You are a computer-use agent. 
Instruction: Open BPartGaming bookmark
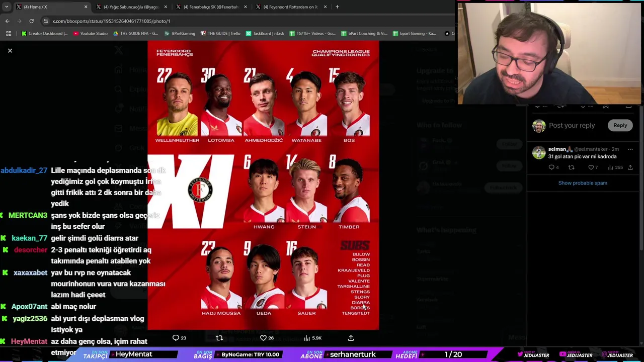(180, 34)
